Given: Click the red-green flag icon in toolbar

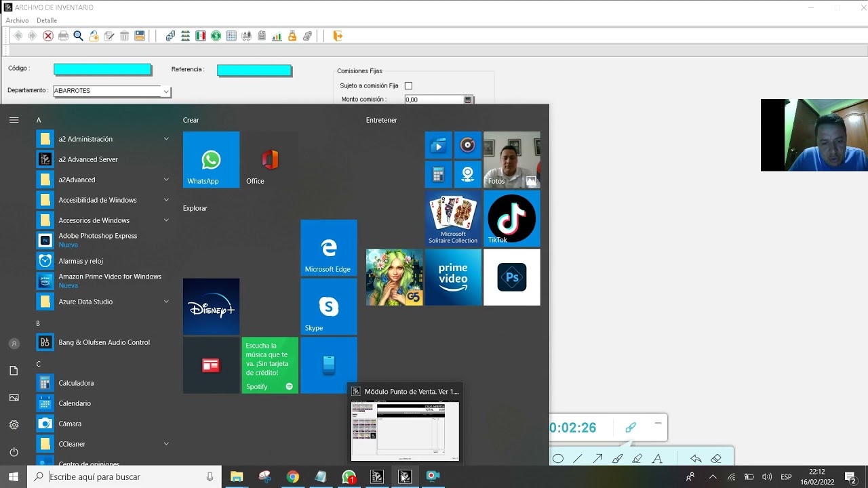Looking at the screenshot, I should [201, 36].
